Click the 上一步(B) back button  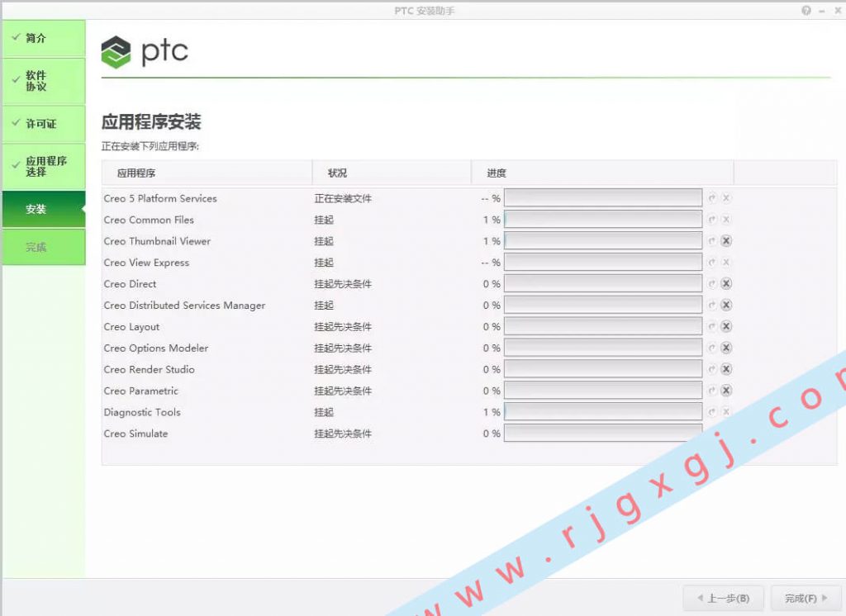point(724,598)
